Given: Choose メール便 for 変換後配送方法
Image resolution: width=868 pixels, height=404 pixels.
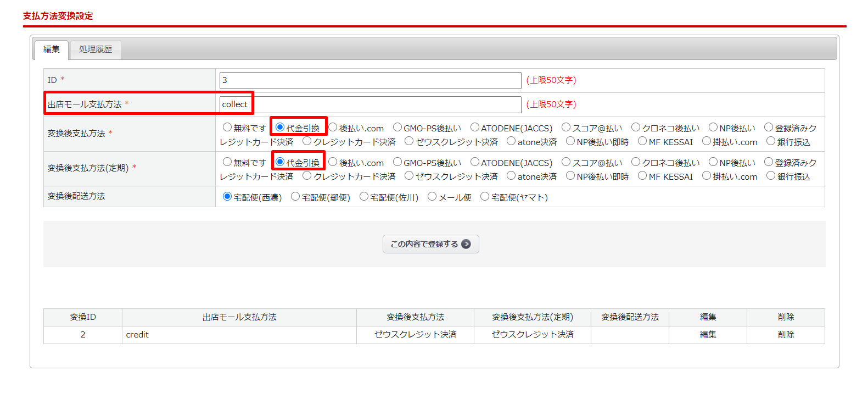Looking at the screenshot, I should point(432,197).
